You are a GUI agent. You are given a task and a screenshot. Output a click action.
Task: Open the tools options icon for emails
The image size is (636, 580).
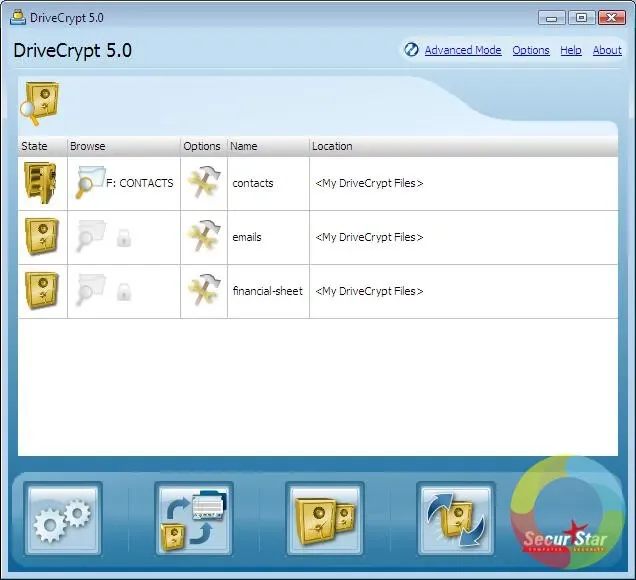pyautogui.click(x=204, y=236)
